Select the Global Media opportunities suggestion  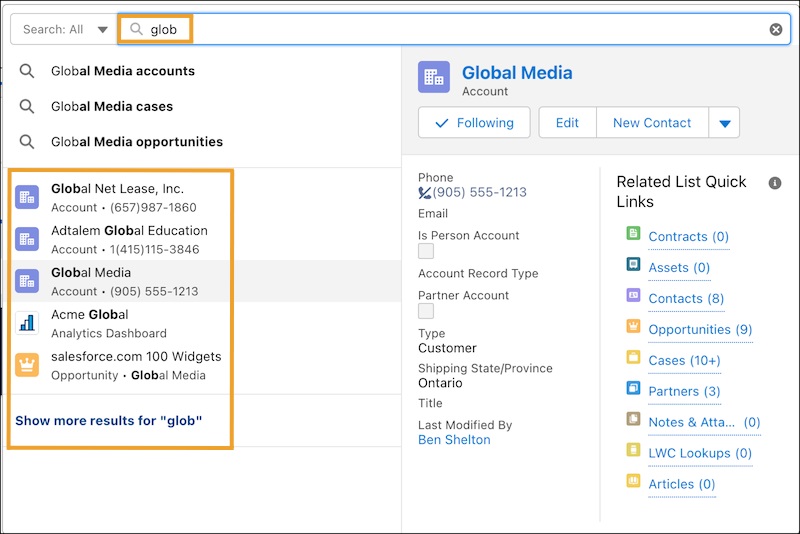coord(137,142)
